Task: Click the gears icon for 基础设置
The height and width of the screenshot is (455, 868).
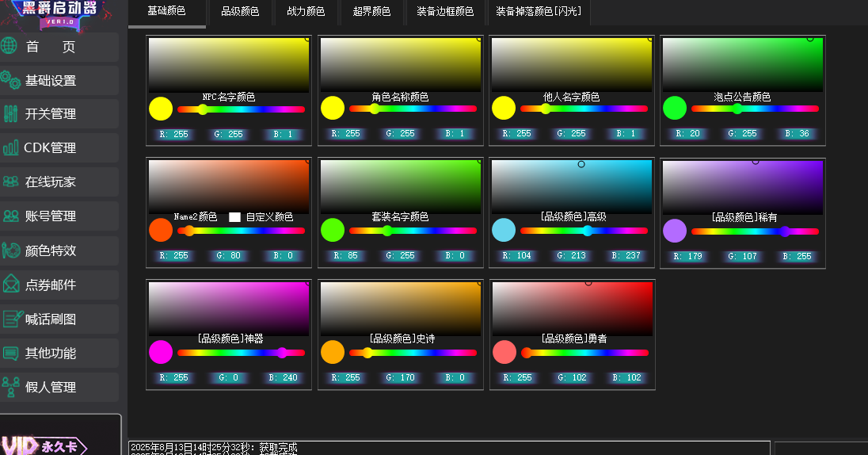Action: click(10, 80)
